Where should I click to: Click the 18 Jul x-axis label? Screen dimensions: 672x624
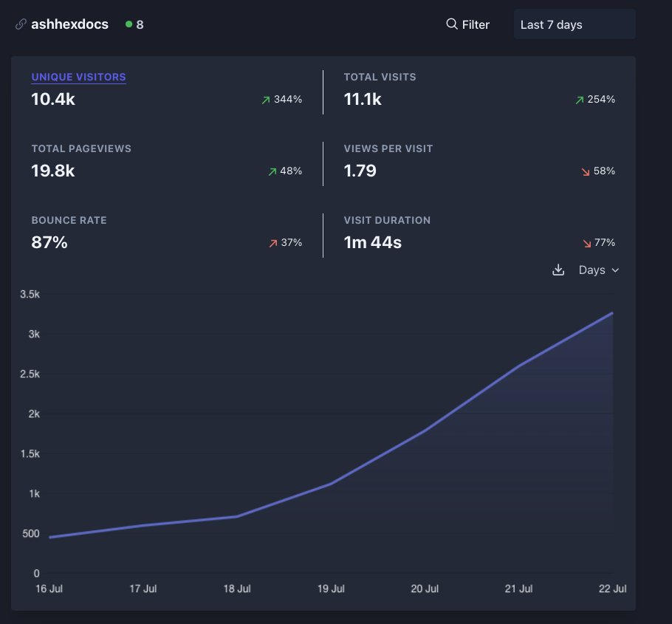tap(237, 589)
